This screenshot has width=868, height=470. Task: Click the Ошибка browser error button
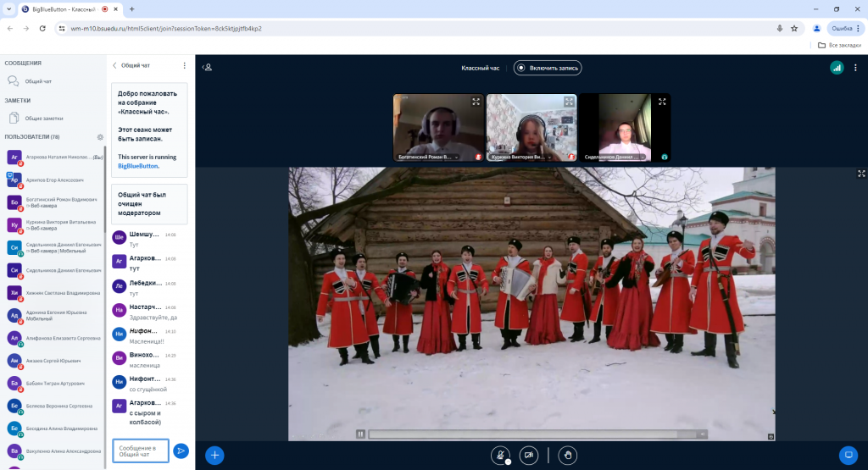845,28
